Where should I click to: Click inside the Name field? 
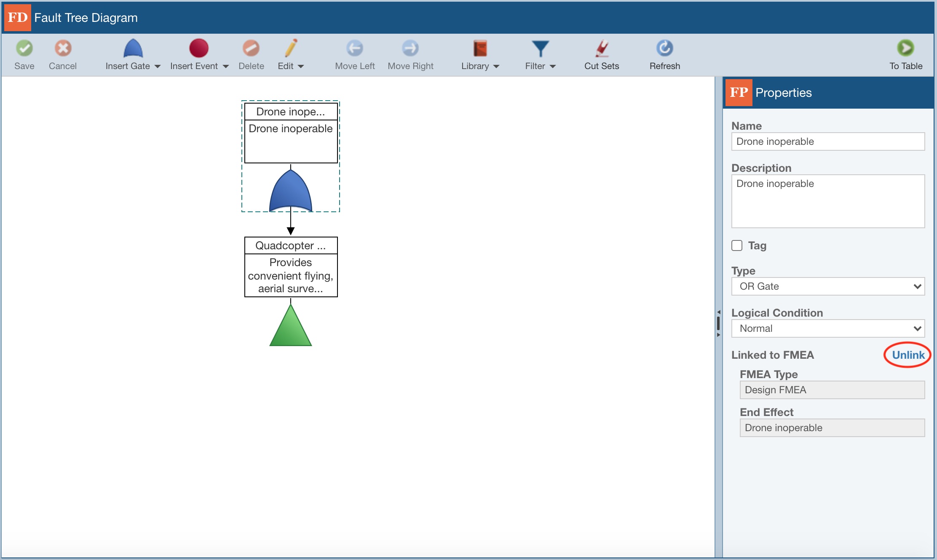click(827, 141)
